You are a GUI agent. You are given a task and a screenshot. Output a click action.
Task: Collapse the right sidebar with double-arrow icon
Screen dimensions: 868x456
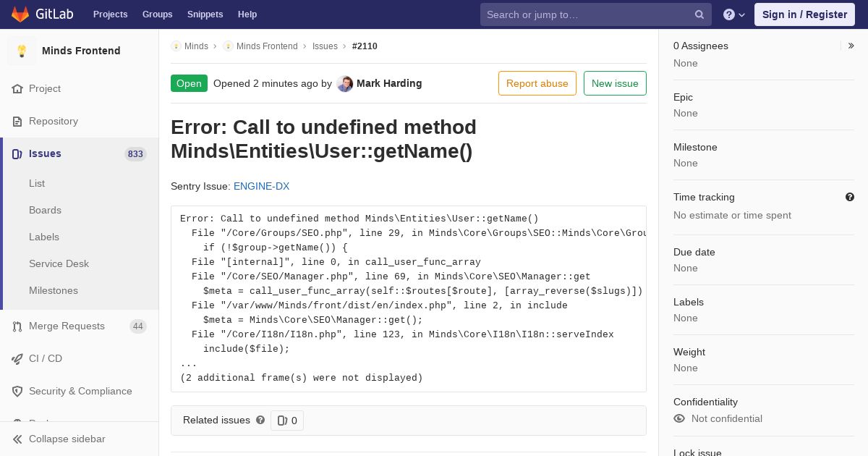coord(851,46)
